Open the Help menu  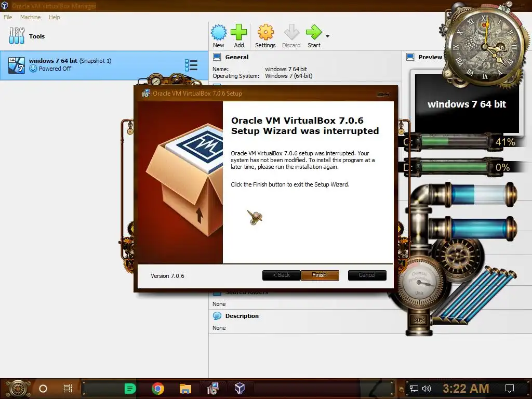pos(54,17)
